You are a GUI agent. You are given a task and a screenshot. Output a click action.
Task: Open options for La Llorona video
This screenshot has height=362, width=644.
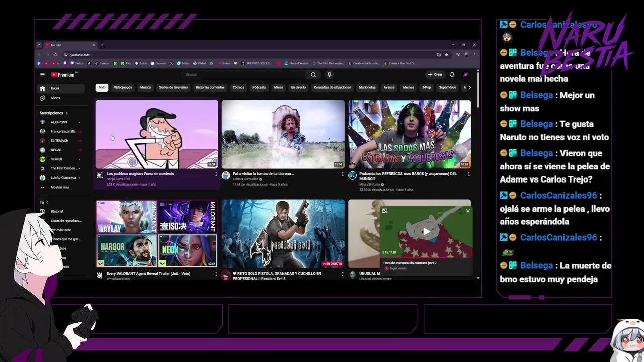pyautogui.click(x=343, y=174)
